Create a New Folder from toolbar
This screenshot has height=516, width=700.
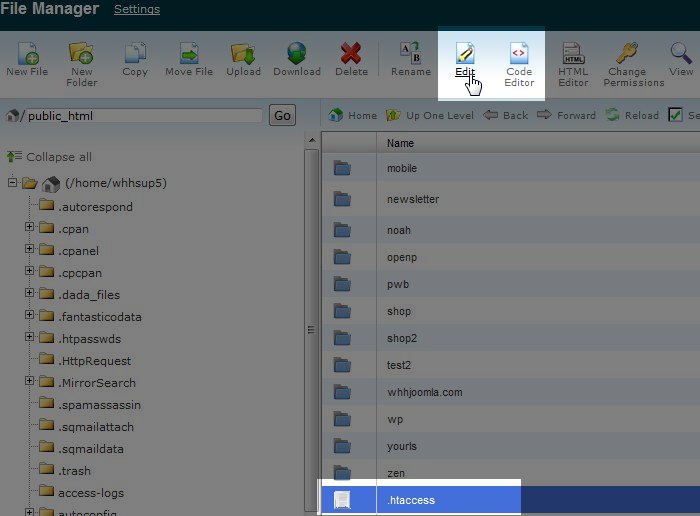click(81, 58)
